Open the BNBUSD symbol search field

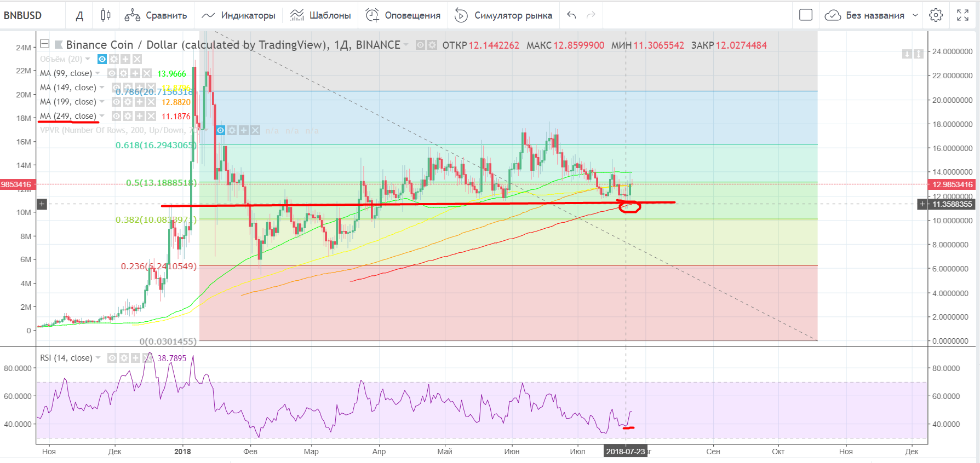point(23,15)
